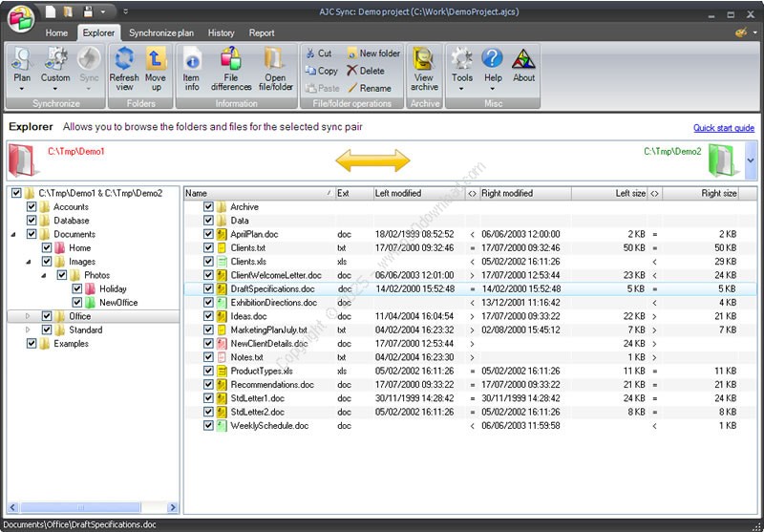Click the About icon in ribbon
This screenshot has height=532, width=764.
[523, 60]
